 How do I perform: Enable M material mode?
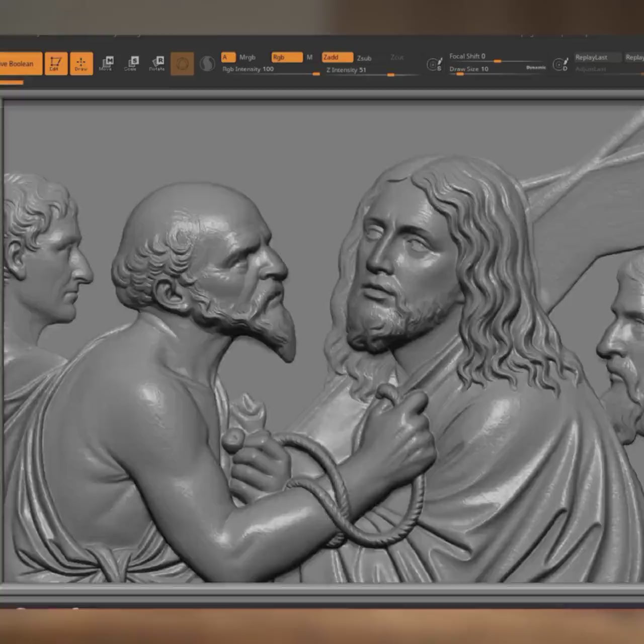pos(309,57)
